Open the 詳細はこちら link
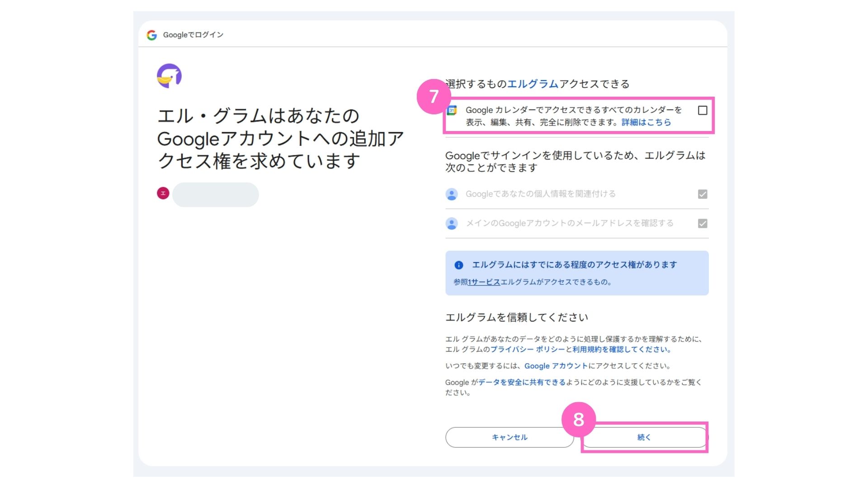868x488 pixels. click(646, 122)
